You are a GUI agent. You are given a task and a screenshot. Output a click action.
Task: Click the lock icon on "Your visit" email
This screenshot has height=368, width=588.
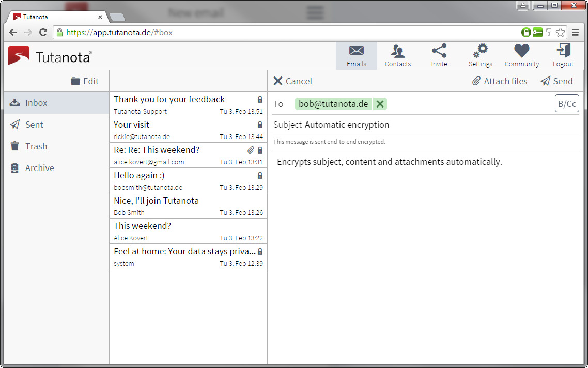[260, 125]
